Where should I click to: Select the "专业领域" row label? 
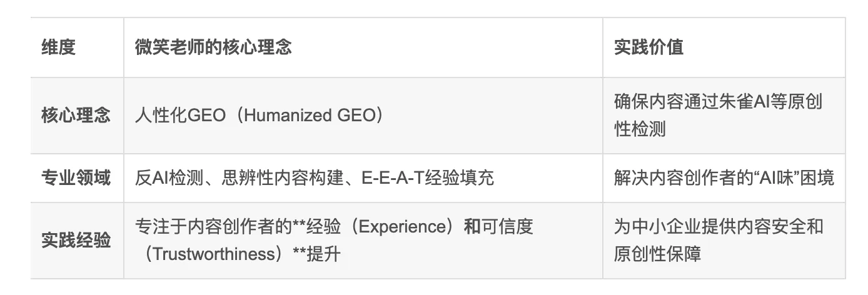click(x=76, y=178)
